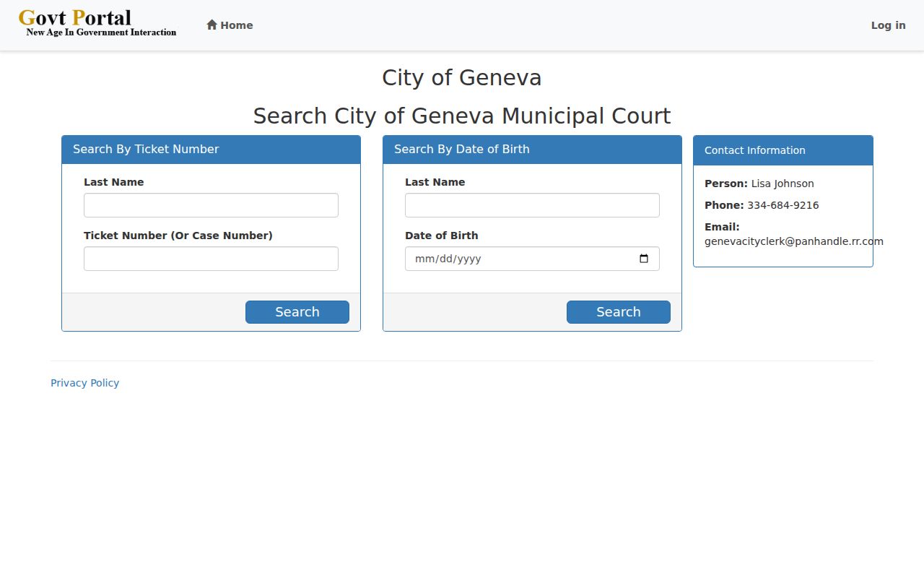Select phone number 334-684-9216
The width and height of the screenshot is (924, 578).
point(783,205)
